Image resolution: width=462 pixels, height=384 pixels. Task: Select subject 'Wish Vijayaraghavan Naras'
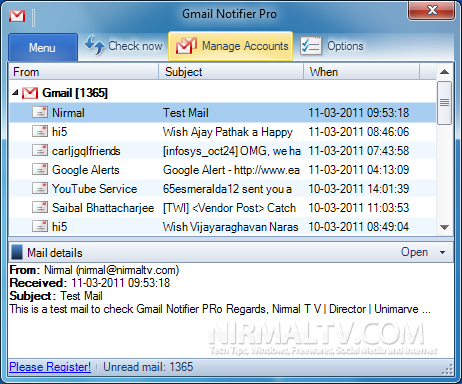[x=231, y=227]
